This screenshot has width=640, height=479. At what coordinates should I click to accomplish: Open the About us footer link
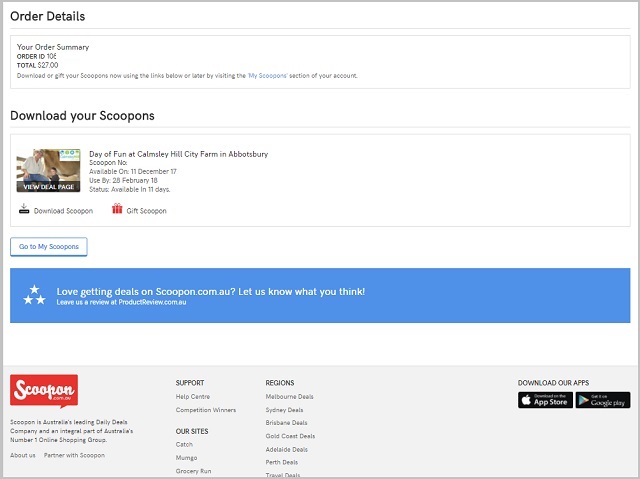(x=23, y=455)
